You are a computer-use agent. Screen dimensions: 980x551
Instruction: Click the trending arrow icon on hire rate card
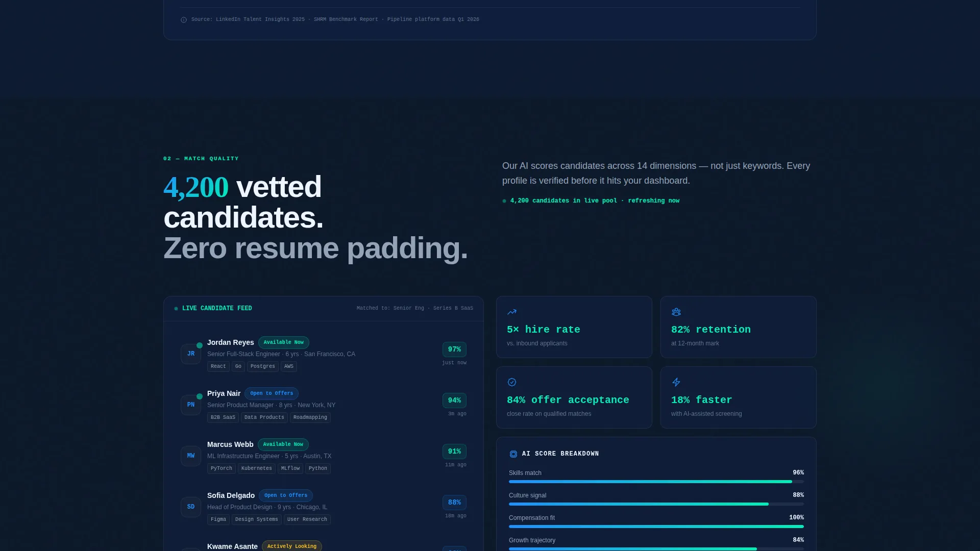(x=512, y=312)
